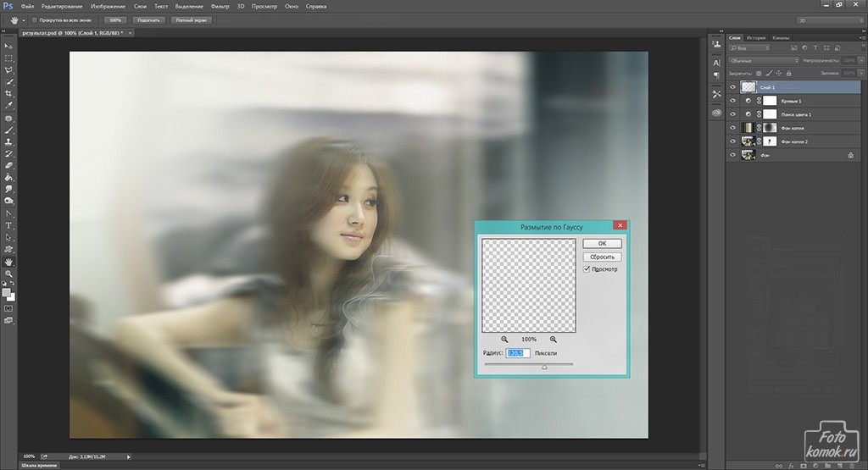This screenshot has width=868, height=470.
Task: Open fill Заливка slider dropdown arrow
Action: (861, 73)
